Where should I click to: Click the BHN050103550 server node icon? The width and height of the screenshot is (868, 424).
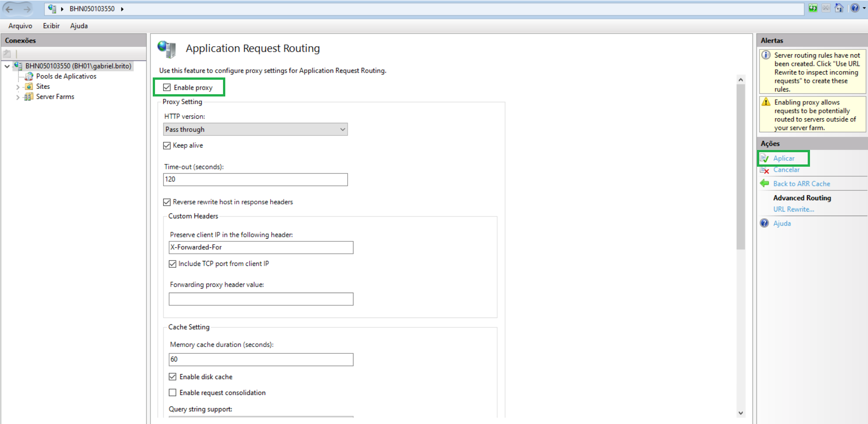(18, 66)
